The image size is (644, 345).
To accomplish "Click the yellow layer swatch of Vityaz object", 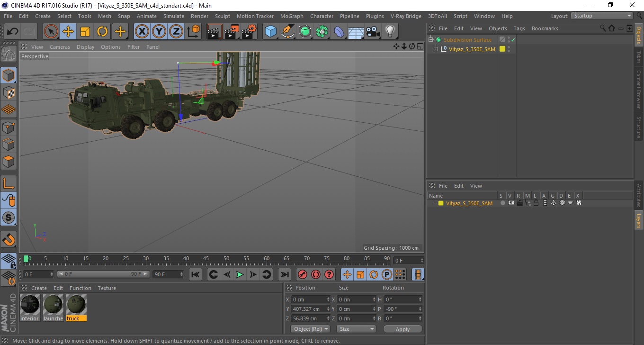I will pyautogui.click(x=502, y=49).
